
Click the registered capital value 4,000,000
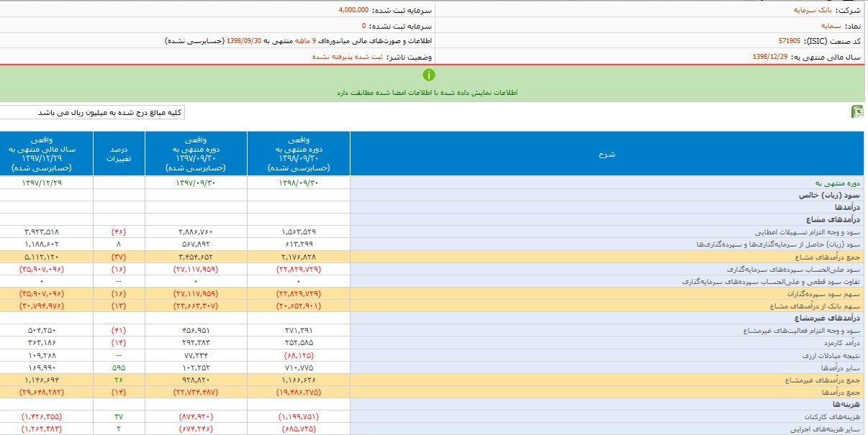point(353,10)
